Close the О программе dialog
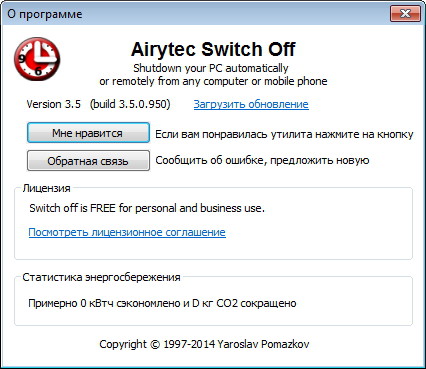Viewport: 426px width, 369px height. (405, 14)
